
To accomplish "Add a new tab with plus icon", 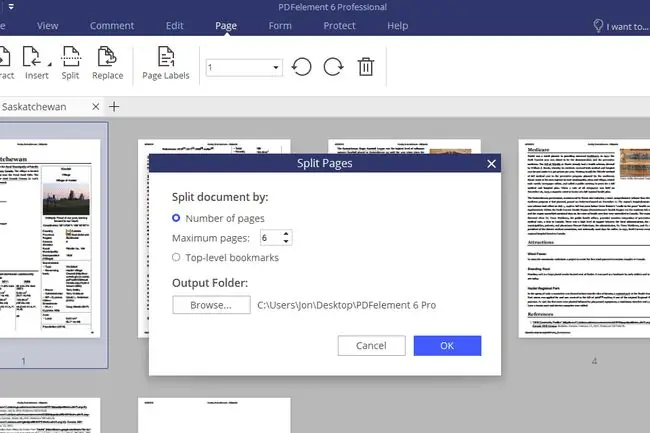I will [114, 106].
